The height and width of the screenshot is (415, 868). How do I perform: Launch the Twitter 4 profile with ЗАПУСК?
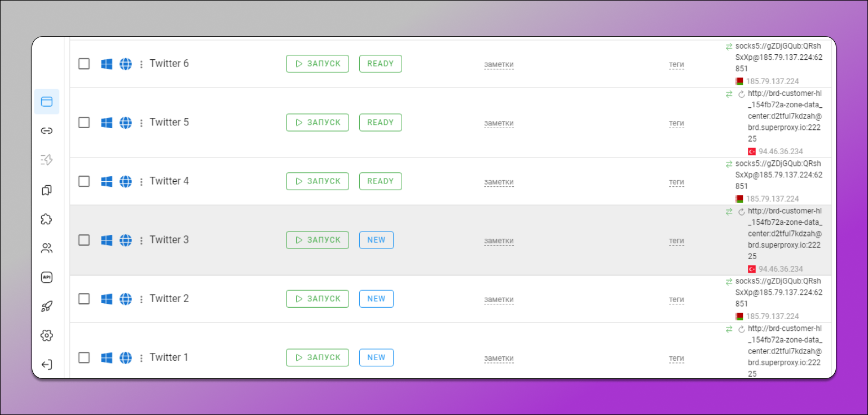(318, 181)
